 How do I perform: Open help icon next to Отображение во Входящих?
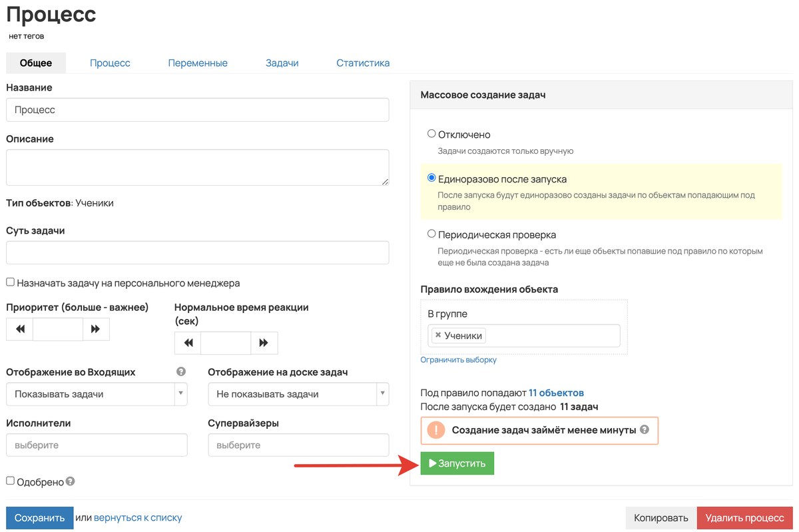181,372
